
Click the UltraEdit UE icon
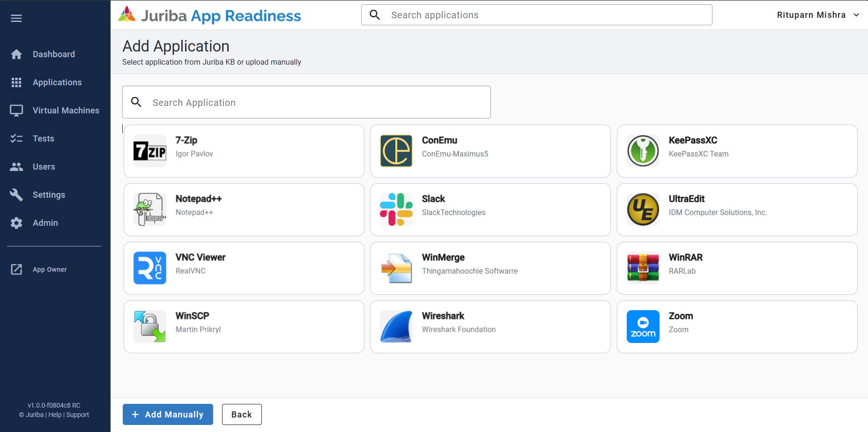click(643, 209)
